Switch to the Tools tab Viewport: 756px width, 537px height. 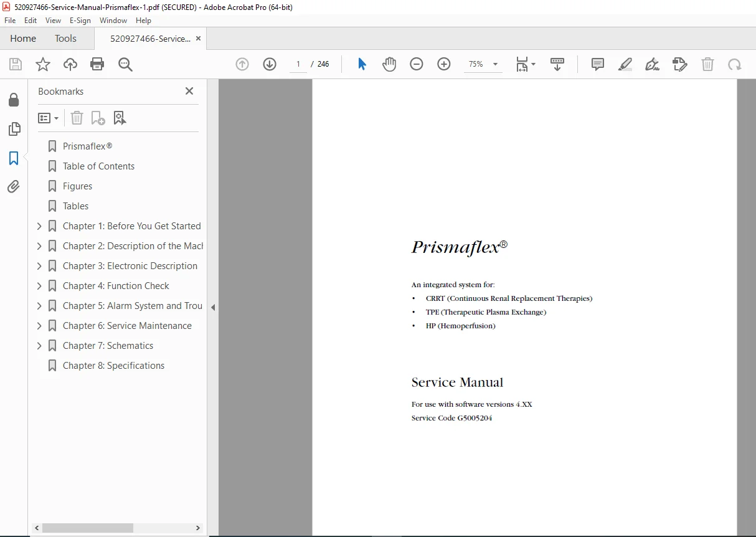pos(65,39)
